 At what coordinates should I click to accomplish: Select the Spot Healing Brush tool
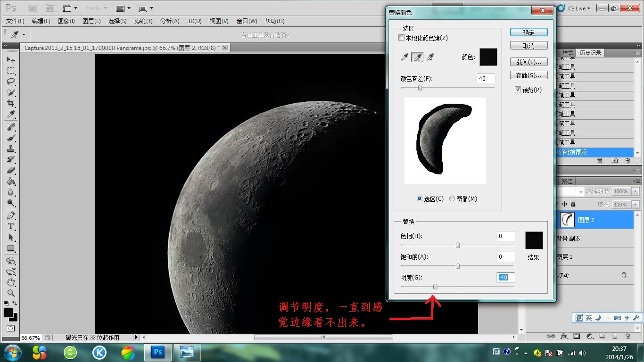(11, 127)
